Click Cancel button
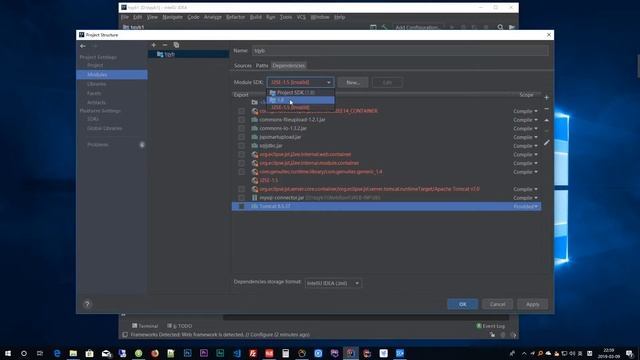The image size is (640, 360). 498,304
